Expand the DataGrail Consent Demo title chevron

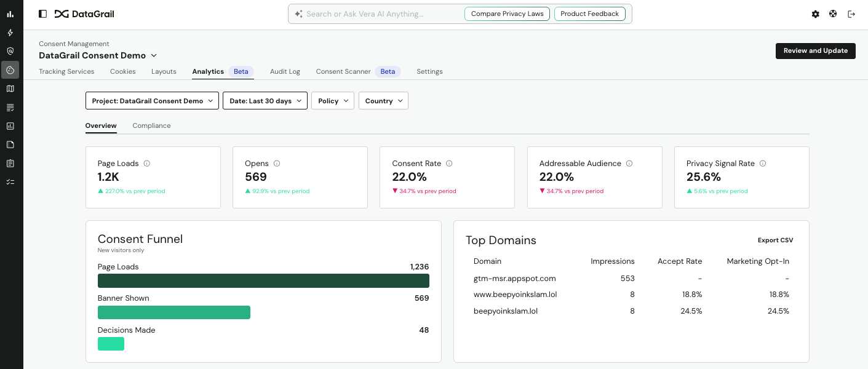tap(154, 55)
